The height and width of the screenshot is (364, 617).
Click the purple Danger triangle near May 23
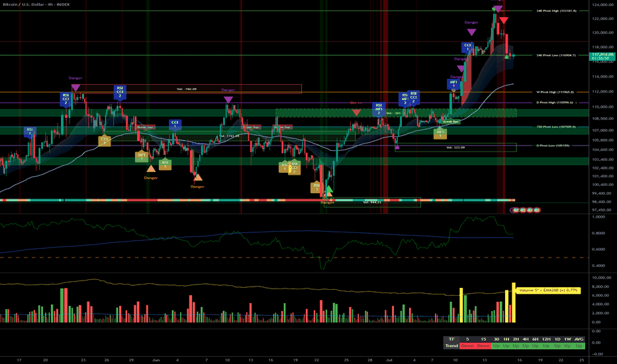point(75,88)
